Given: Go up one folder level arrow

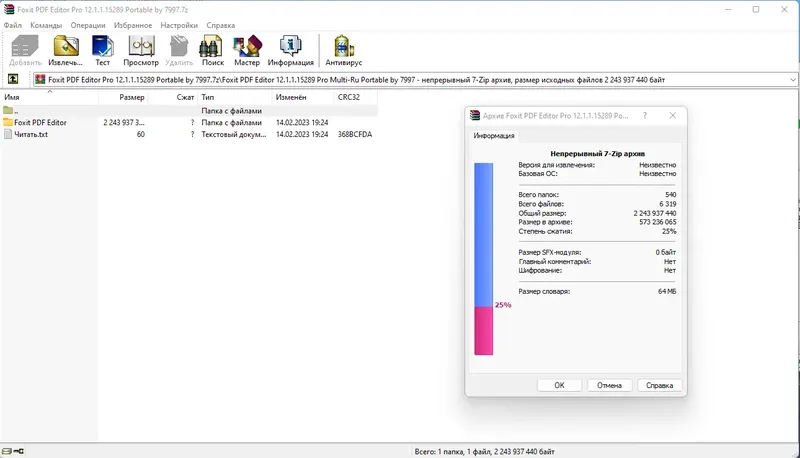Looking at the screenshot, I should click(13, 79).
